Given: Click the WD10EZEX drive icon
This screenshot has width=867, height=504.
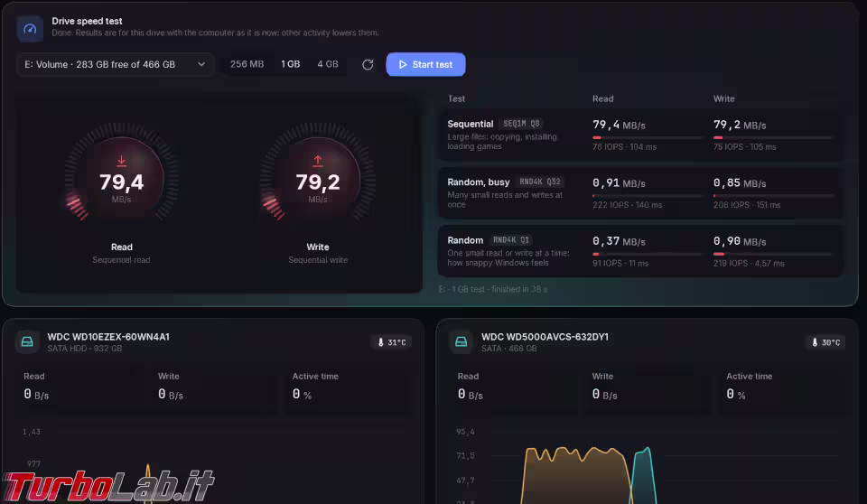Looking at the screenshot, I should (x=27, y=342).
